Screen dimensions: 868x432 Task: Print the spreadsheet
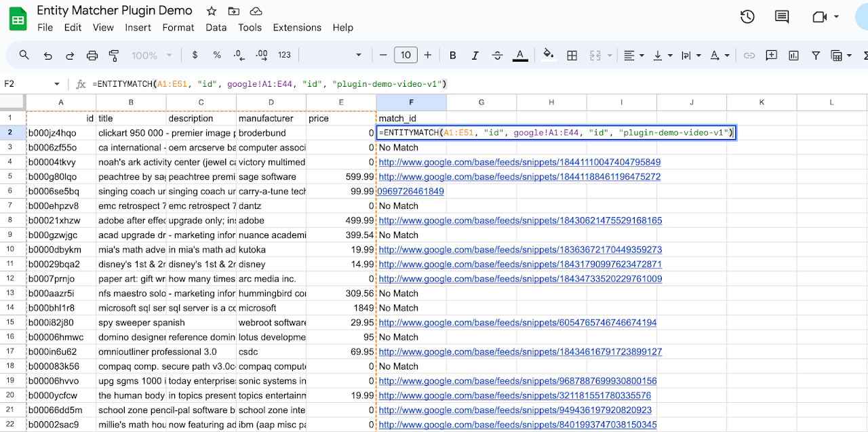(x=92, y=56)
